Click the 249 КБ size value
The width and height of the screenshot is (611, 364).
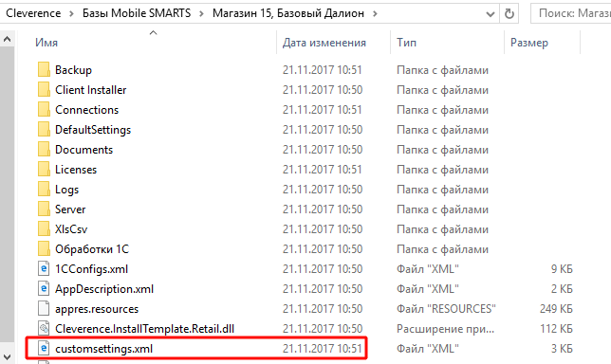point(556,309)
